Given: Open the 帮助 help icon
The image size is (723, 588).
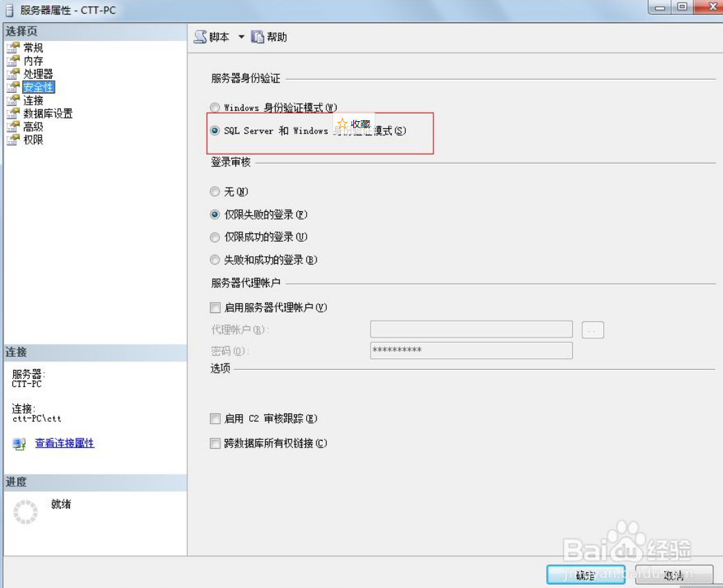Looking at the screenshot, I should tap(258, 37).
